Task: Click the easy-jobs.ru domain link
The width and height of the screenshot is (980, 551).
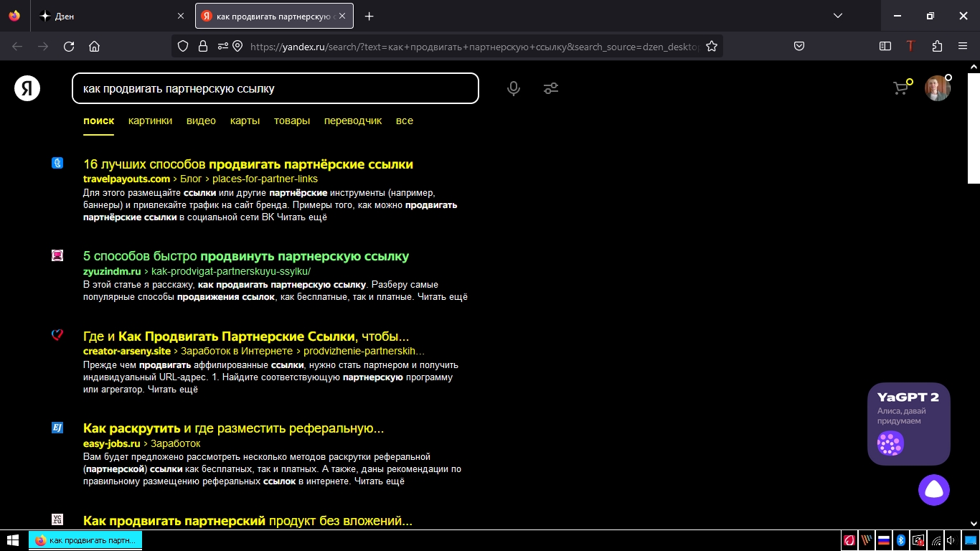Action: 112,443
